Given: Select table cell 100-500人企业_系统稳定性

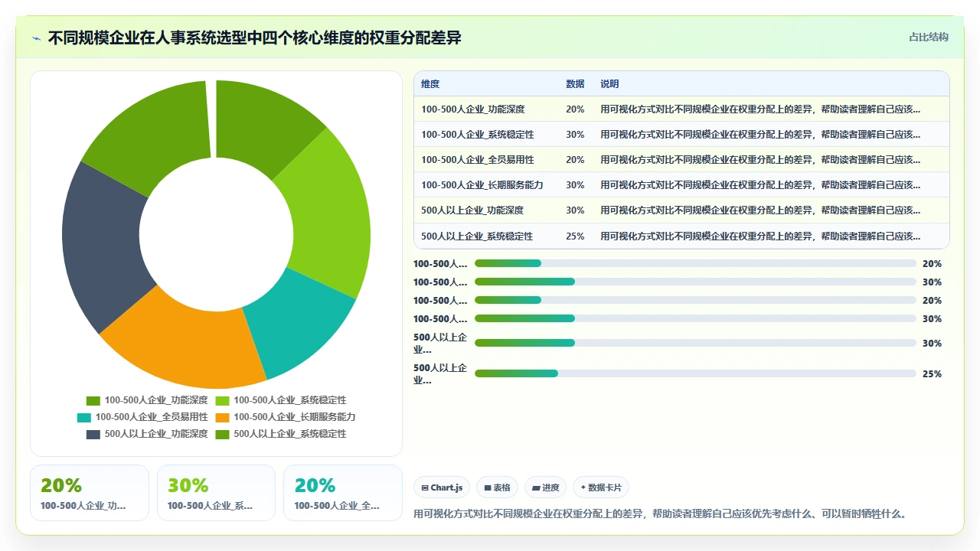Looking at the screenshot, I should pyautogui.click(x=478, y=135).
